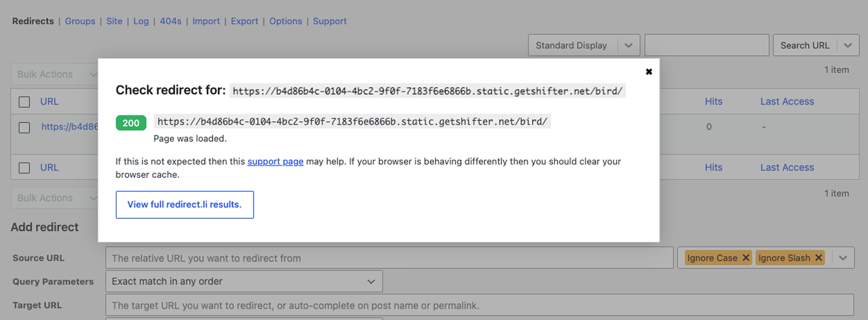The width and height of the screenshot is (868, 320).
Task: Click the top '1 item' count
Action: pos(836,70)
